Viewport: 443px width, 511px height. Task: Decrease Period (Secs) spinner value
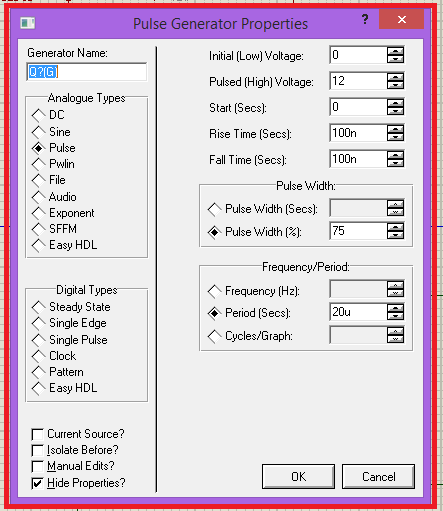(x=395, y=316)
